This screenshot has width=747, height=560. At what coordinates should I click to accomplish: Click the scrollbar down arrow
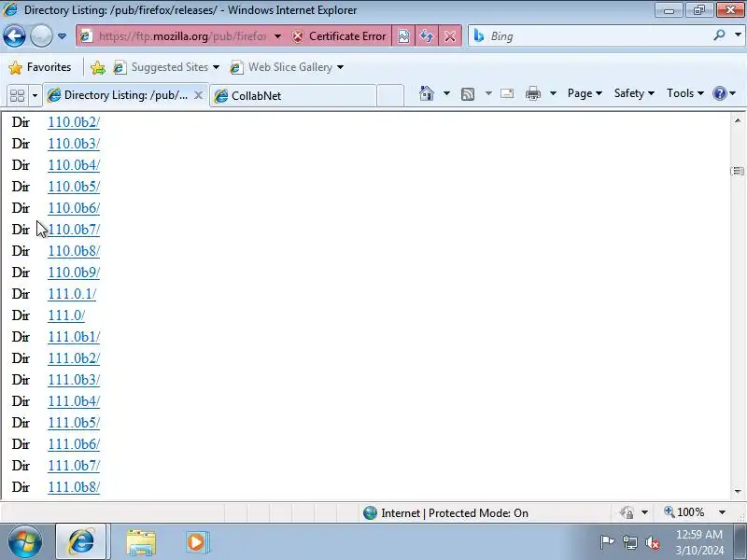[x=738, y=491]
